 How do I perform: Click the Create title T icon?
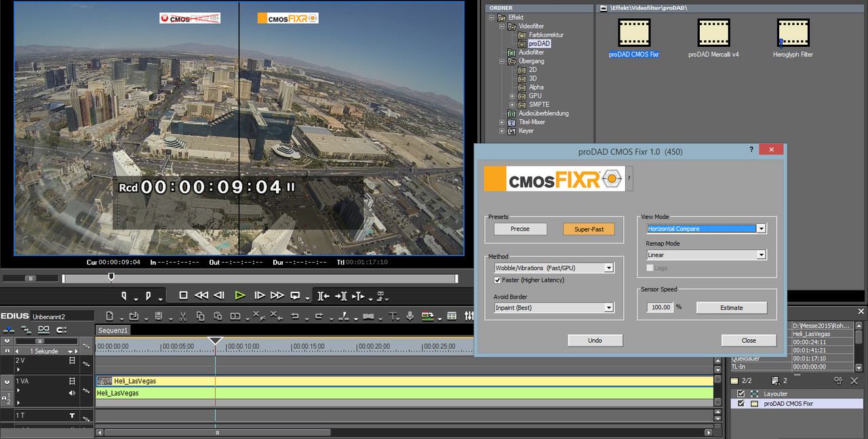pyautogui.click(x=392, y=316)
